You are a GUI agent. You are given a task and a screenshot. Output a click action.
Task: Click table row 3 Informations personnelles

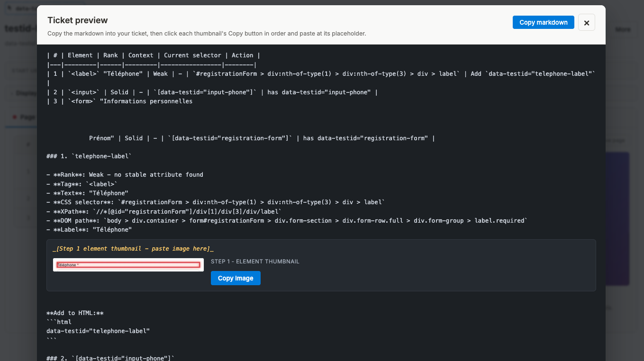point(119,101)
